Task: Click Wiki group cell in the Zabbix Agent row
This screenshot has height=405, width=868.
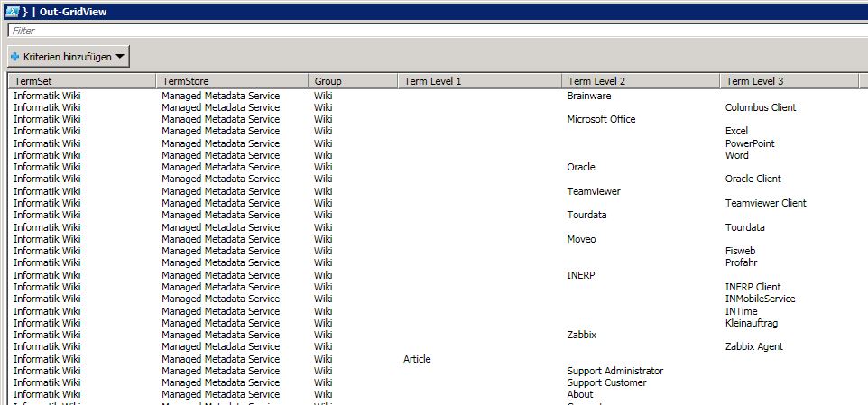Action: [x=323, y=347]
